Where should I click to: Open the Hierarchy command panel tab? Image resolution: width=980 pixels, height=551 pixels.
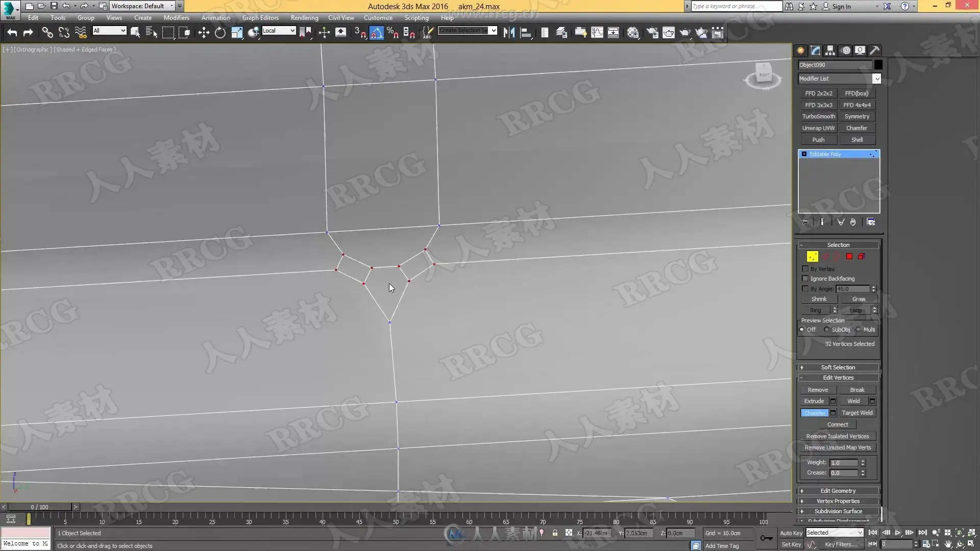830,51
